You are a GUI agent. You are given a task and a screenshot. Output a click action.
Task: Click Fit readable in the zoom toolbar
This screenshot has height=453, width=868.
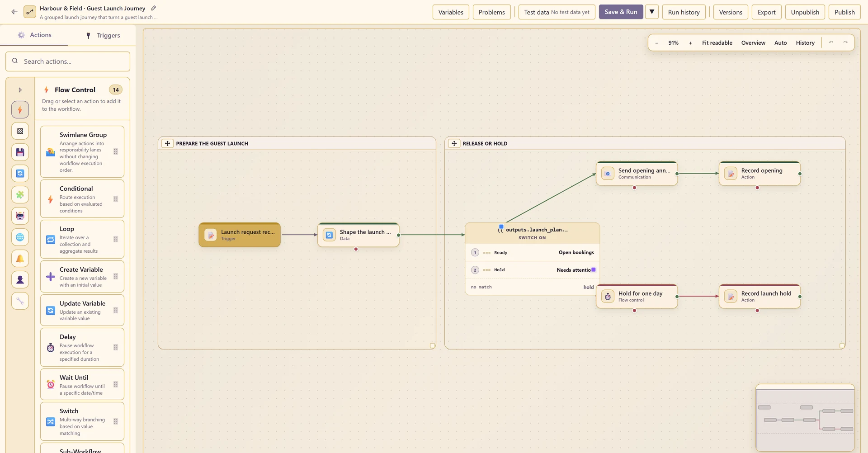pos(717,43)
